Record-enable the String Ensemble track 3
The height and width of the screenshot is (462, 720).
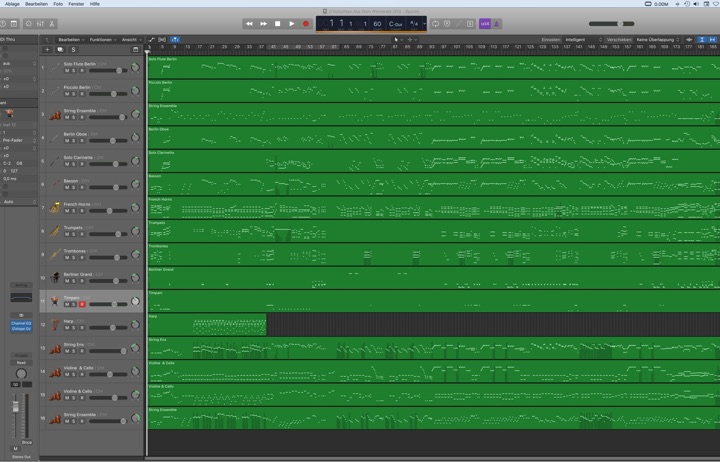[82, 118]
